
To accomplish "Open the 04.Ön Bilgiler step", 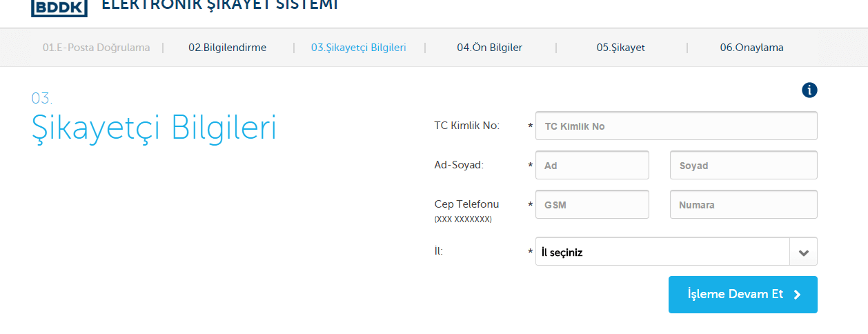I will click(489, 48).
